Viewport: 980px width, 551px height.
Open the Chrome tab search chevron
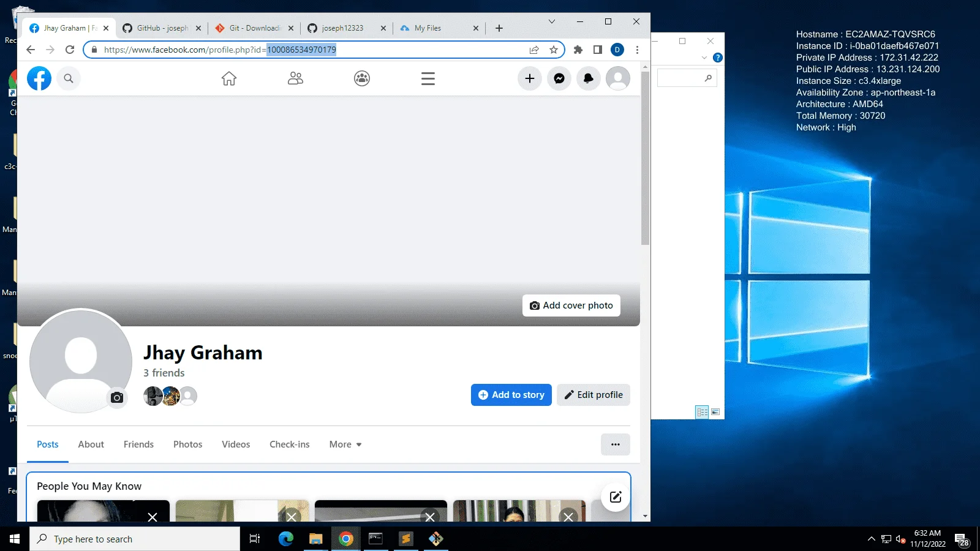coord(552,21)
